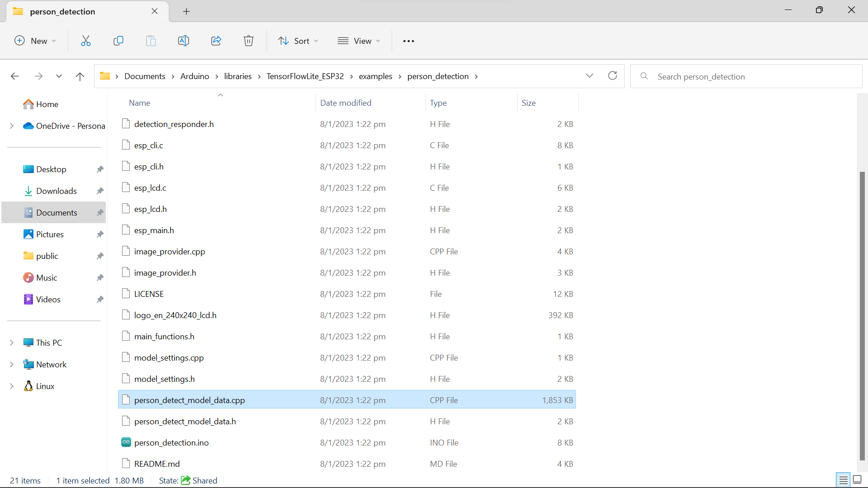Viewport: 868px width, 488px height.
Task: Open the README.md file
Action: pyautogui.click(x=157, y=464)
